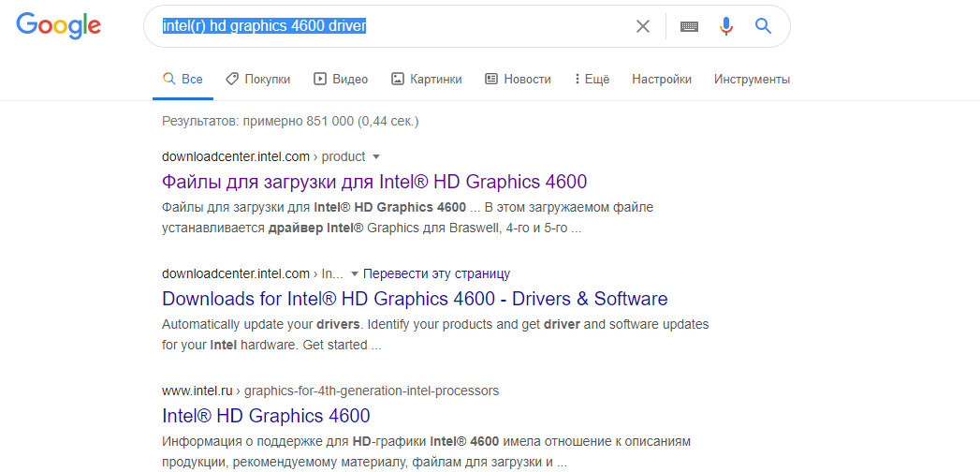The height and width of the screenshot is (472, 980).
Task: Open Файлы для загрузки для Intel HD Graphics 4600
Action: (x=374, y=182)
